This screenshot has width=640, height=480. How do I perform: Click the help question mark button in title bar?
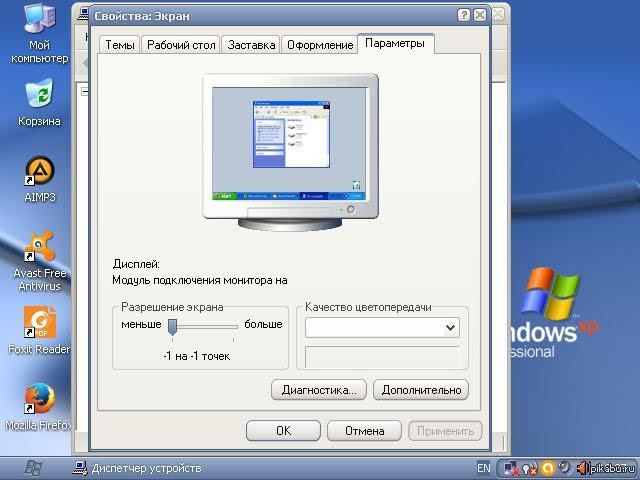(x=464, y=16)
